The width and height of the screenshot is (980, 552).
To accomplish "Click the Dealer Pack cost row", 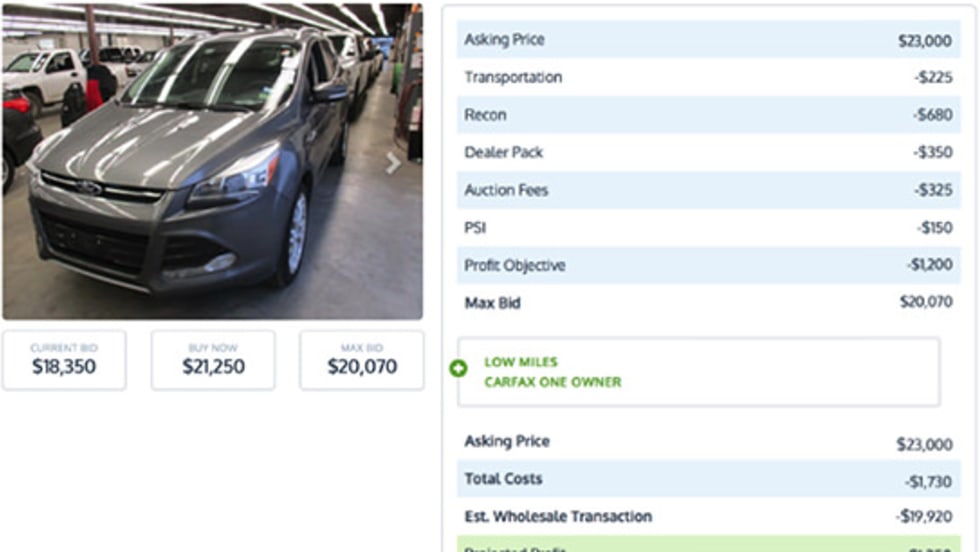I will [x=708, y=153].
